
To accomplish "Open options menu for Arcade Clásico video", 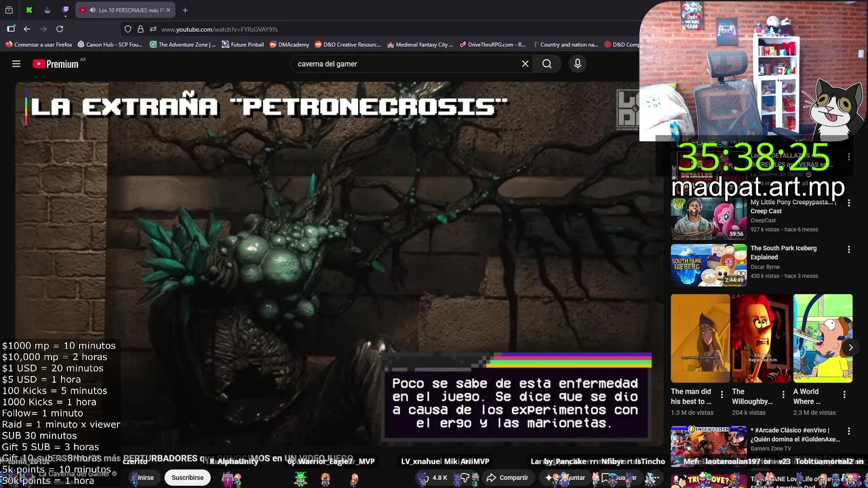I will pos(848,431).
